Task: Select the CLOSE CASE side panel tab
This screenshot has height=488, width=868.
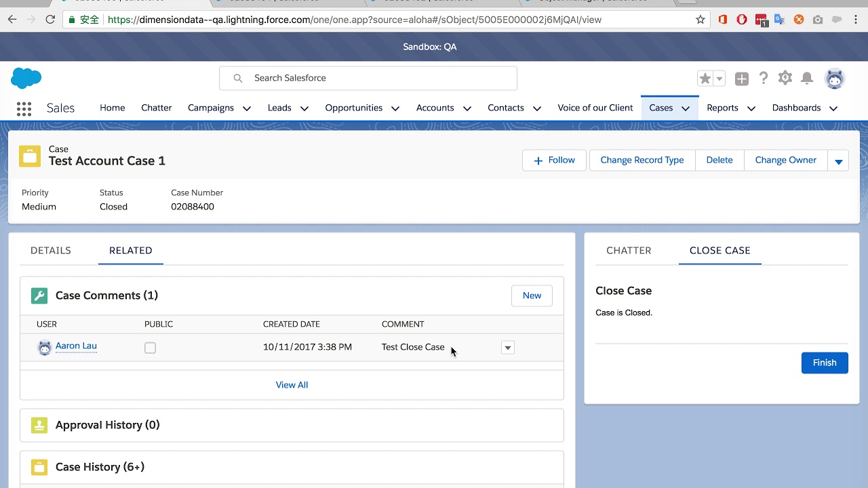Action: (720, 250)
